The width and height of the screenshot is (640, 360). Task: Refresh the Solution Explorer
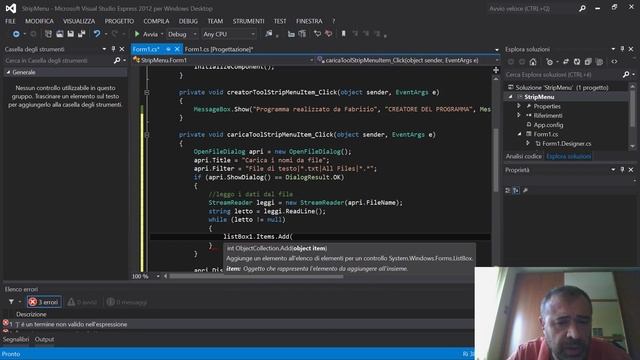(x=577, y=62)
